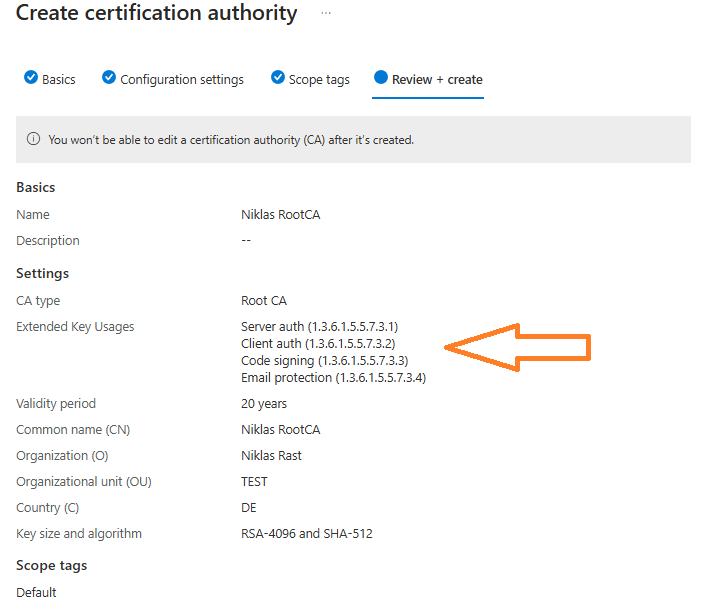Click the 20 years validity period value

coord(264,404)
